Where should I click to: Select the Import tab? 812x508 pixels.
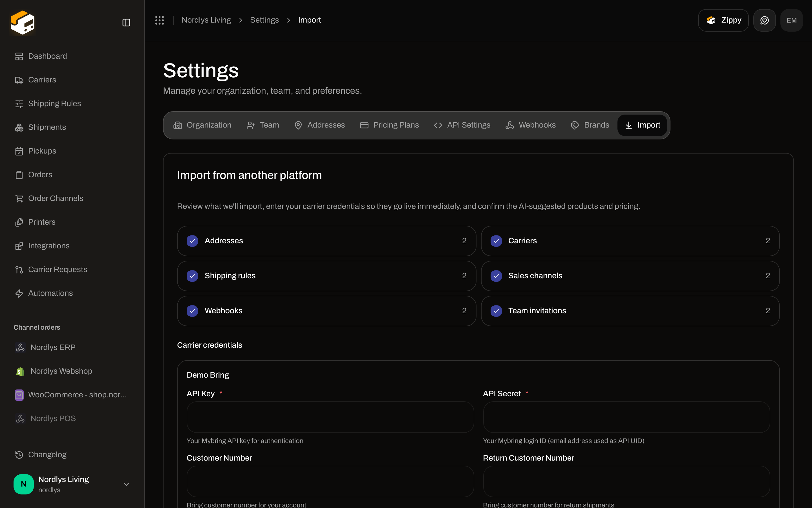coord(642,125)
